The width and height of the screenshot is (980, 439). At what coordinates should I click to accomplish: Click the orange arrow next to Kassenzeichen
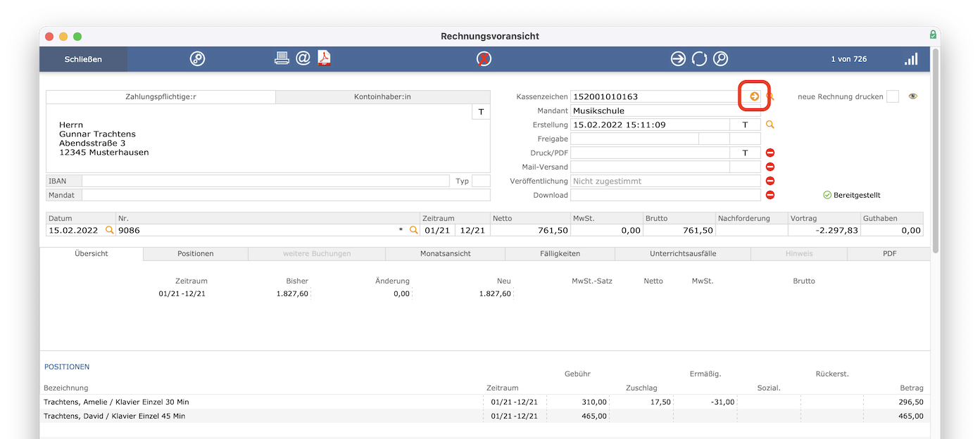pyautogui.click(x=754, y=96)
